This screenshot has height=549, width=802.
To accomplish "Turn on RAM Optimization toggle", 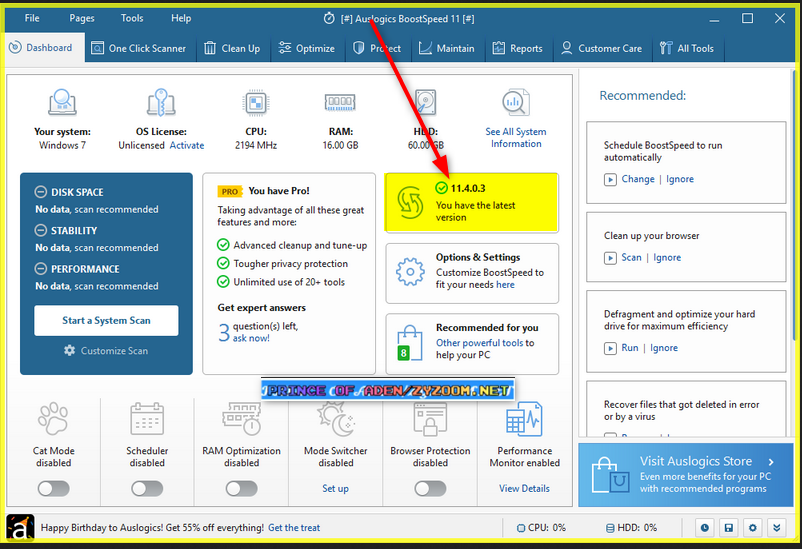I will pyautogui.click(x=241, y=489).
